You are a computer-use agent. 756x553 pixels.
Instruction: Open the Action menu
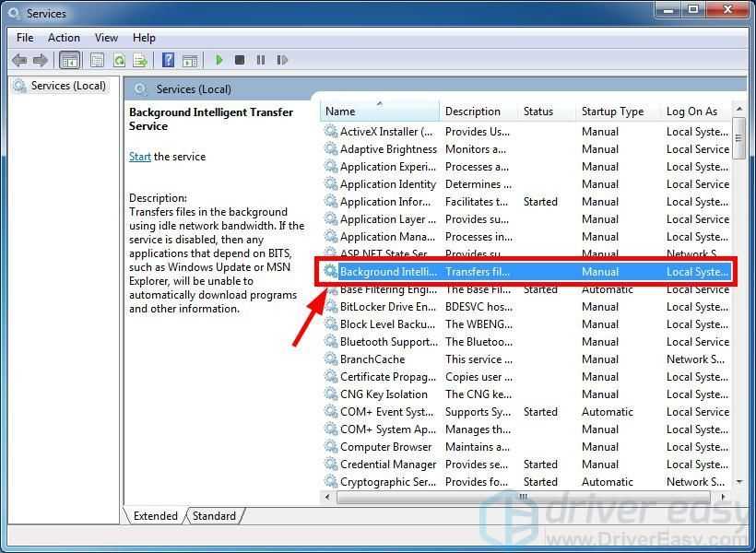pos(64,38)
